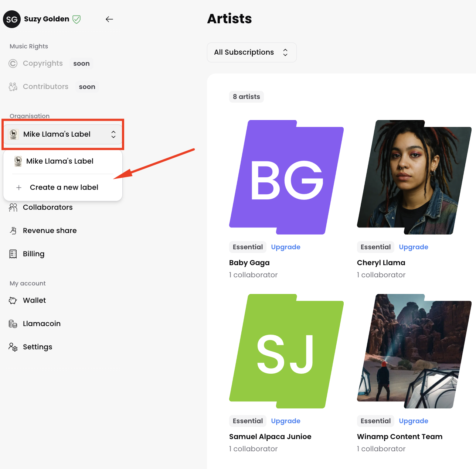Choose Create a new label option
The image size is (476, 469).
pos(64,188)
